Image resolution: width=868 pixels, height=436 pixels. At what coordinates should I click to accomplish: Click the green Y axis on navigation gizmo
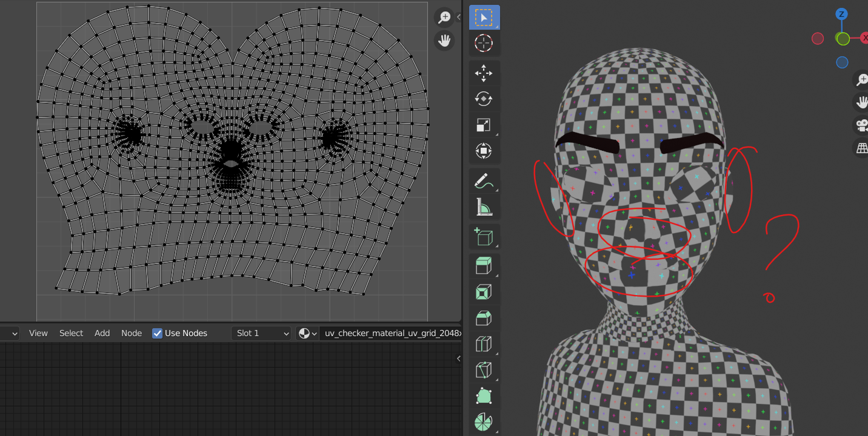click(843, 39)
